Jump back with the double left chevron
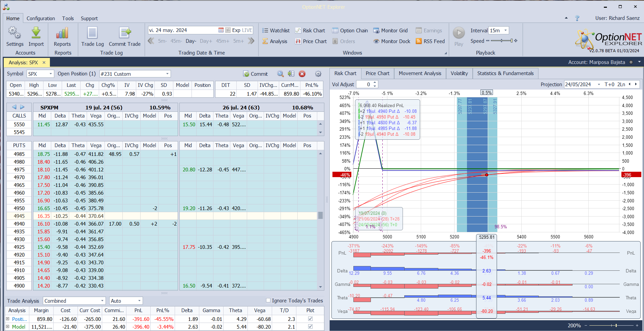The height and width of the screenshot is (331, 644). [151, 41]
